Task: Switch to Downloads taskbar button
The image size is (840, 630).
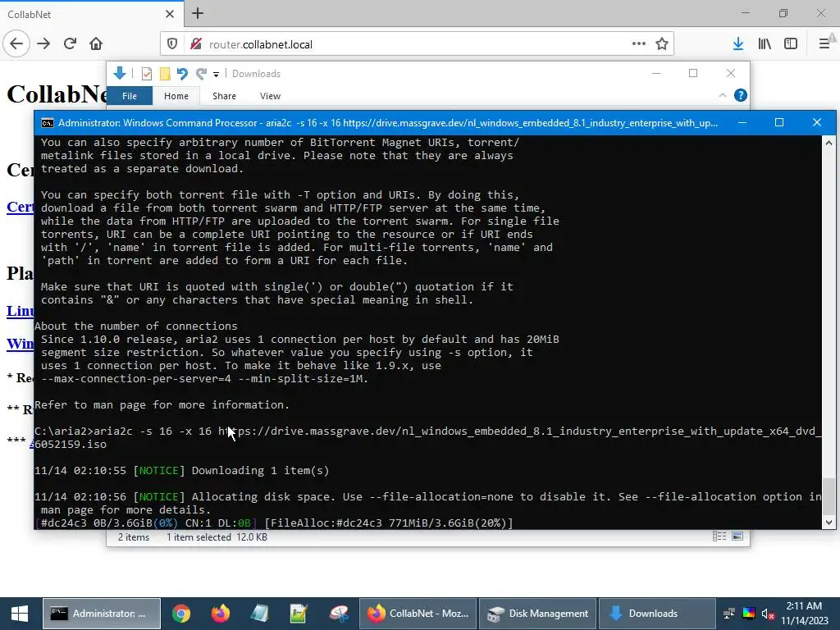Action: pos(657,614)
